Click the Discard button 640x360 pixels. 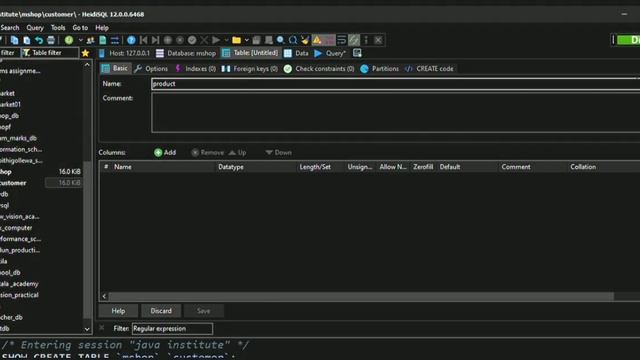click(161, 311)
